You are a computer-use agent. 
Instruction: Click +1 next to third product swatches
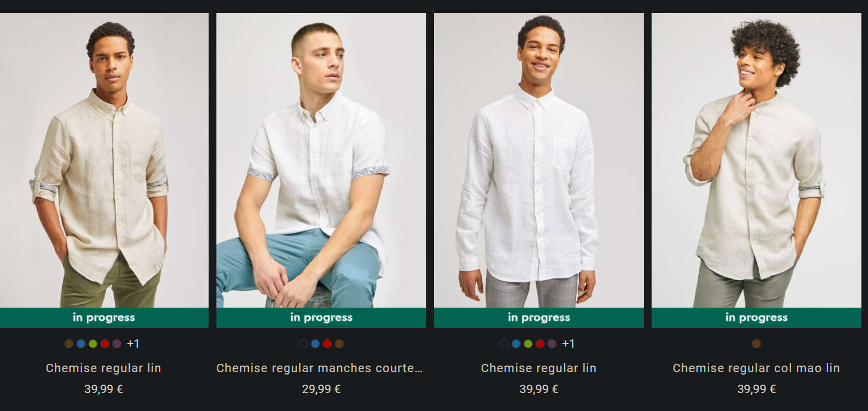568,343
